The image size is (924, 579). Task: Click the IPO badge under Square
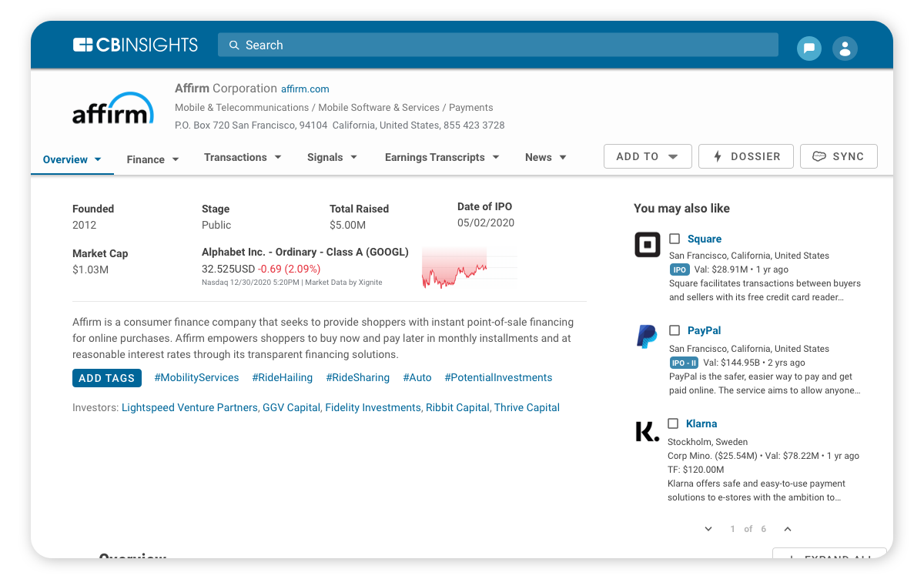680,269
